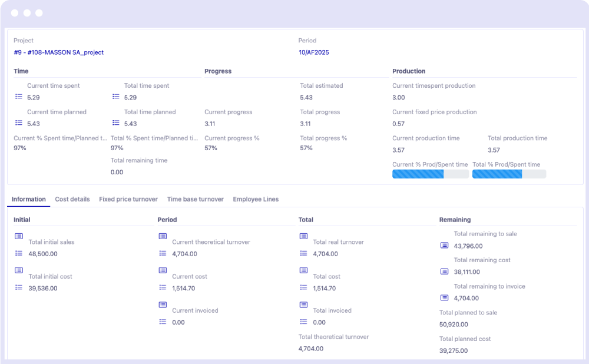Open the Fixed price turnover tab

pyautogui.click(x=128, y=199)
